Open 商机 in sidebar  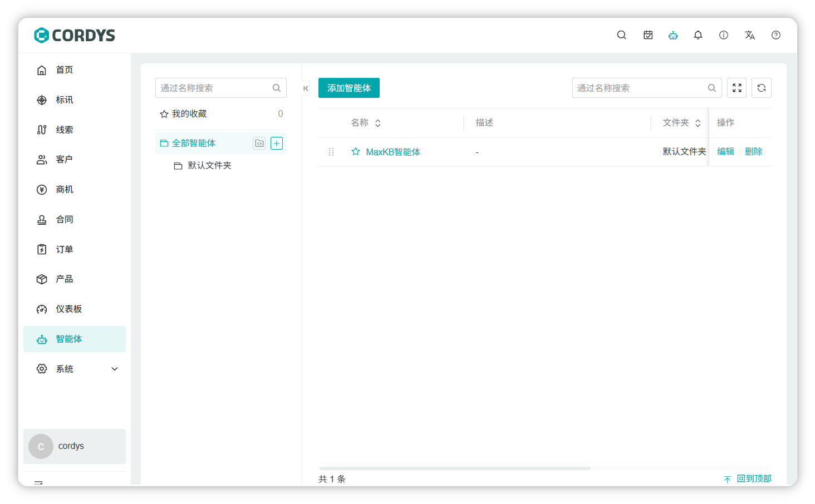tap(75, 190)
